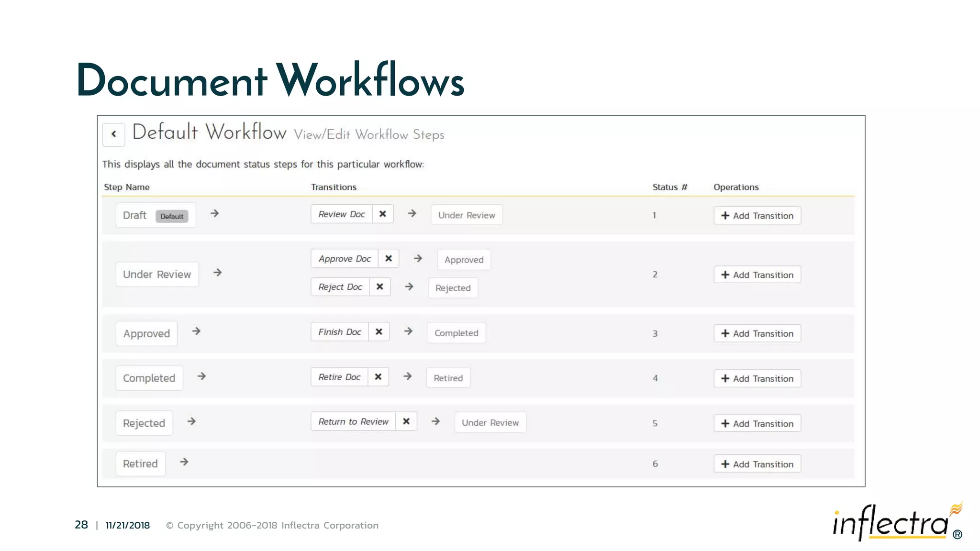
Task: Add Transition for Approved step
Action: point(757,333)
